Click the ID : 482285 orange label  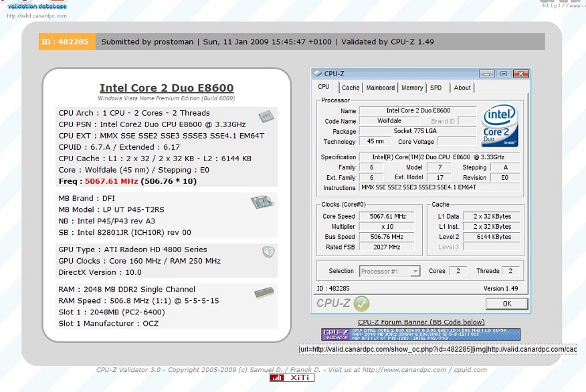(67, 42)
